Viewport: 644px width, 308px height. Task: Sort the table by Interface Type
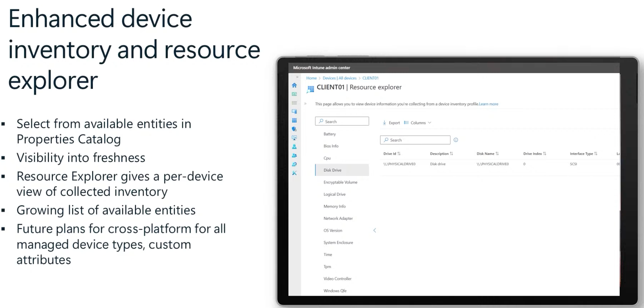pos(583,154)
